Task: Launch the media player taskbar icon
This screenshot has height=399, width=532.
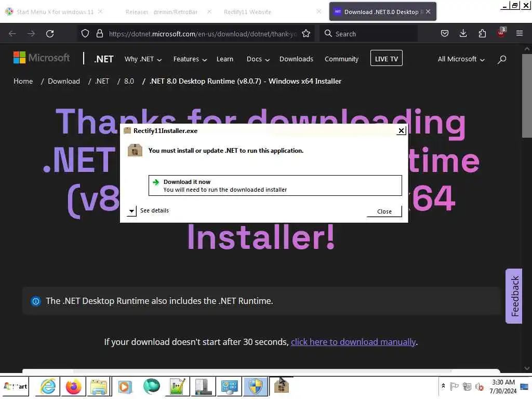Action: [x=125, y=387]
